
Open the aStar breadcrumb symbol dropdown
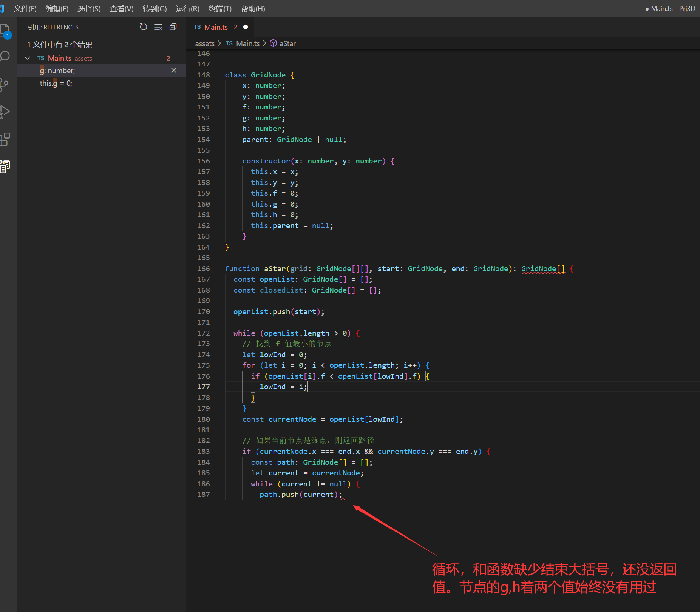coord(287,43)
